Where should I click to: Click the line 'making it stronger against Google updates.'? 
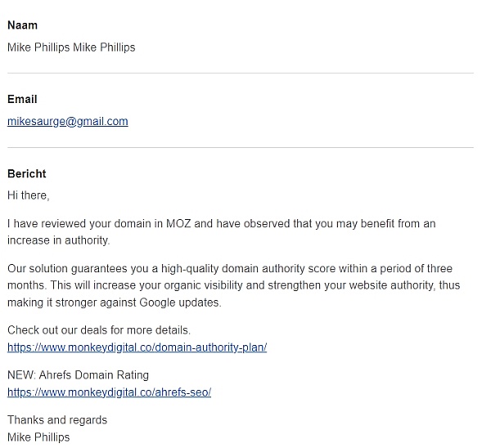click(115, 302)
